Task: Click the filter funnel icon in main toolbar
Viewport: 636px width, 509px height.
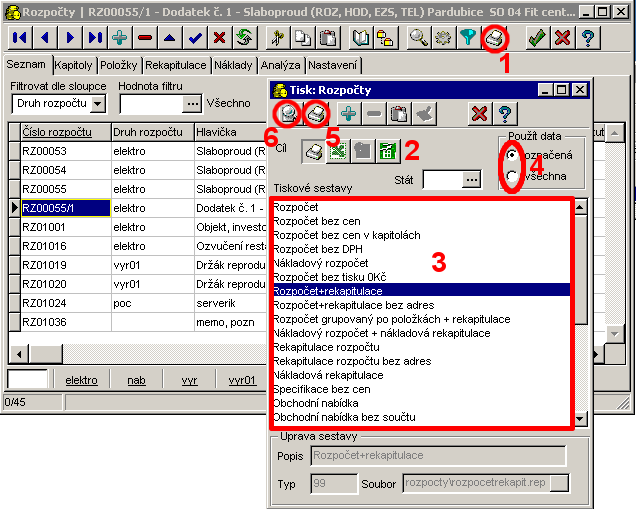Action: click(x=466, y=38)
